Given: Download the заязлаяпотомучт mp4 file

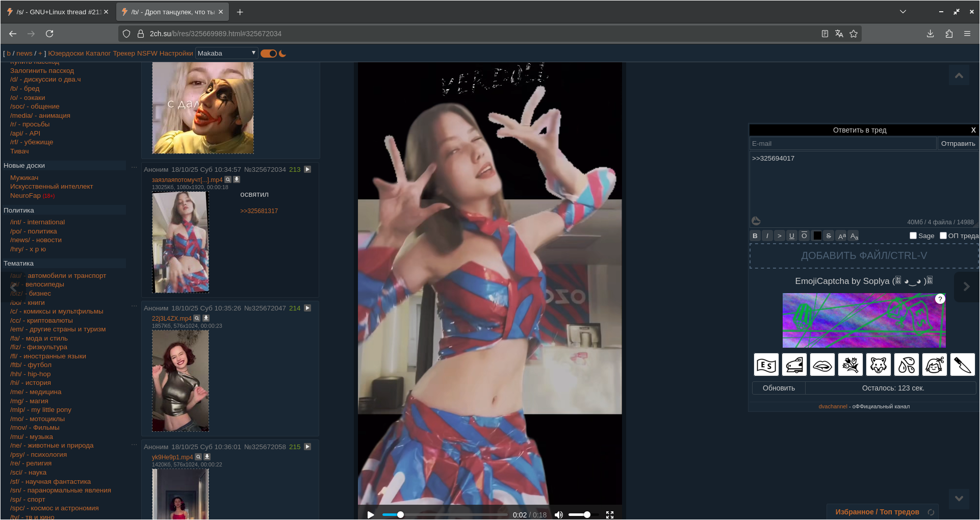Looking at the screenshot, I should tap(237, 179).
